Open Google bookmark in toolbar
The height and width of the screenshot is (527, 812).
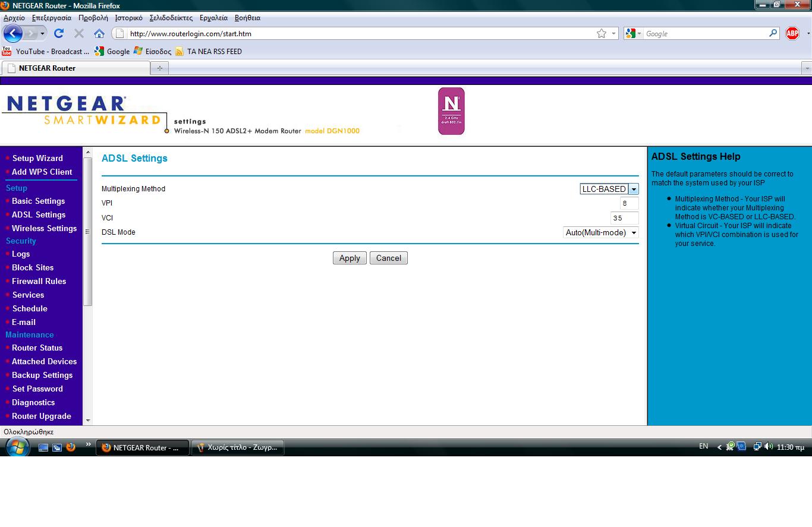112,52
